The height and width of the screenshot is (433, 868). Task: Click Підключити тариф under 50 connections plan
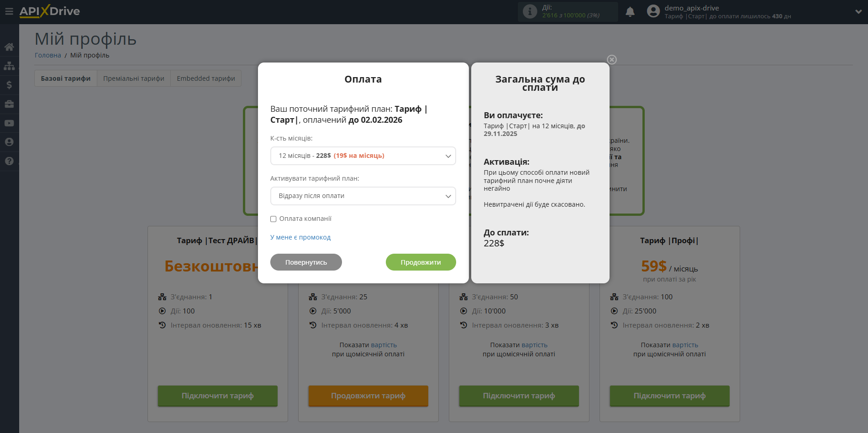click(x=519, y=396)
